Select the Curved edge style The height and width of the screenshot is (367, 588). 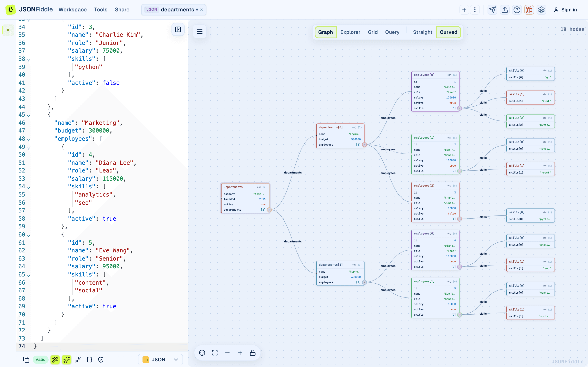point(449,32)
